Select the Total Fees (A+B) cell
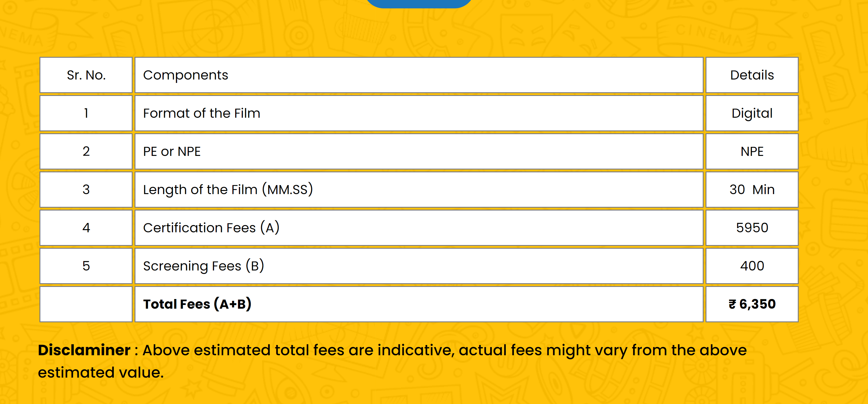Viewport: 868px width, 404px height. [197, 304]
